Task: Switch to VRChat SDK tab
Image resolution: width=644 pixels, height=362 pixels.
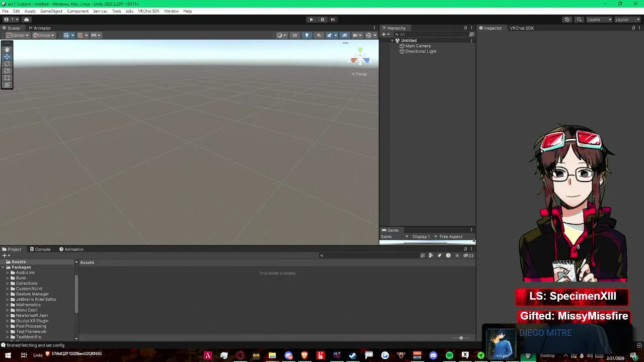Action: 522,28
